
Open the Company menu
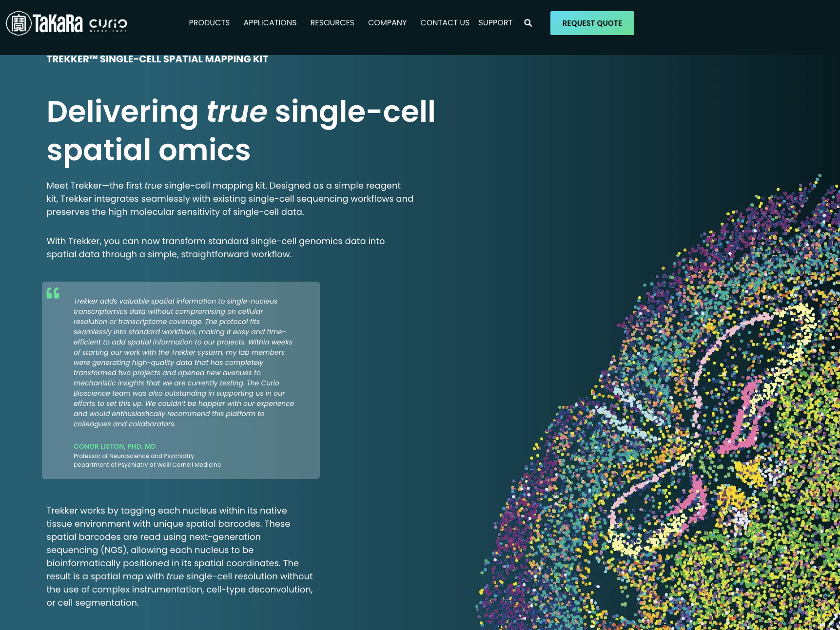(387, 23)
